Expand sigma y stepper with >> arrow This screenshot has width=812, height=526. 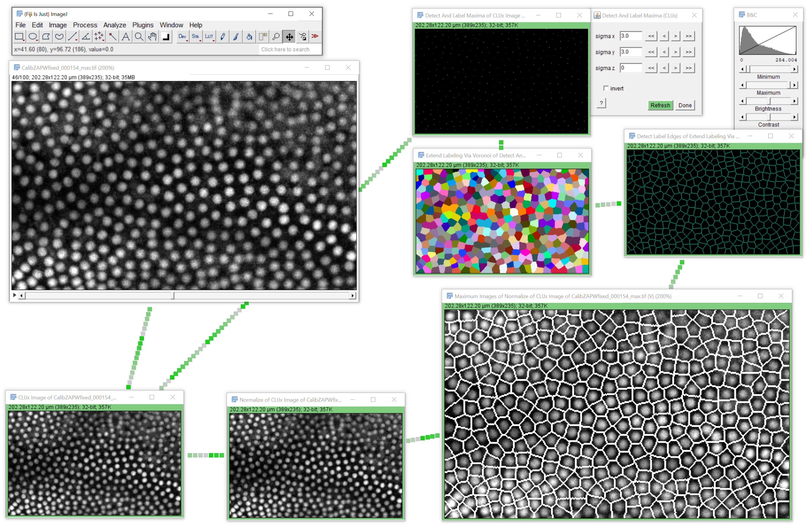[687, 52]
